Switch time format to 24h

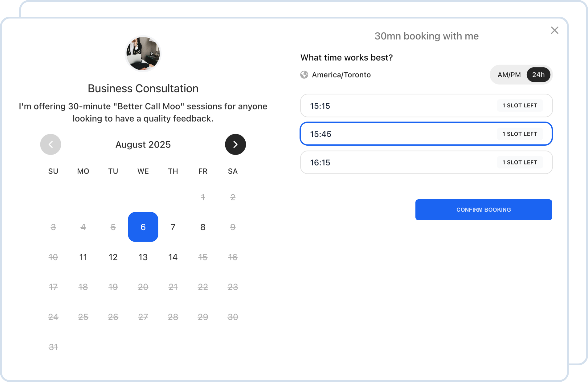click(x=538, y=75)
